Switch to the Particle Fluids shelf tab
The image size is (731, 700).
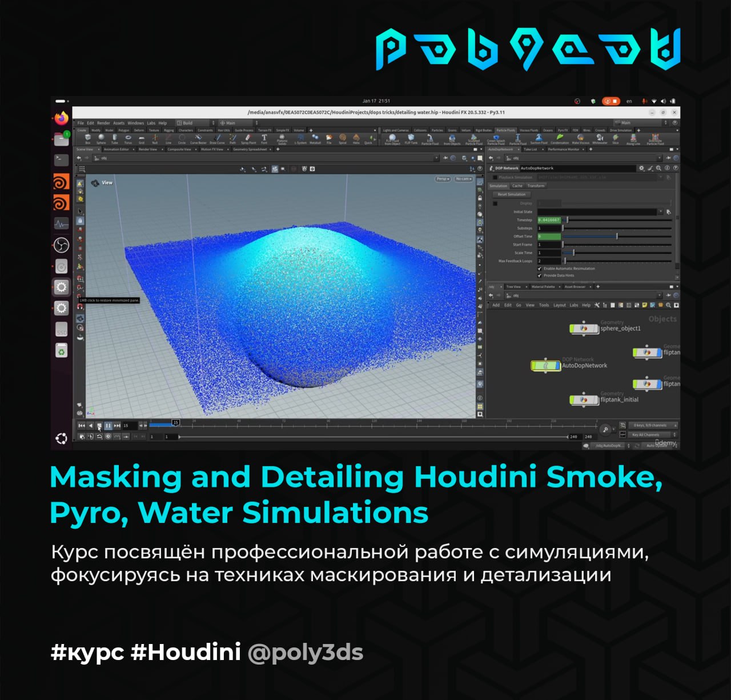[x=505, y=130]
